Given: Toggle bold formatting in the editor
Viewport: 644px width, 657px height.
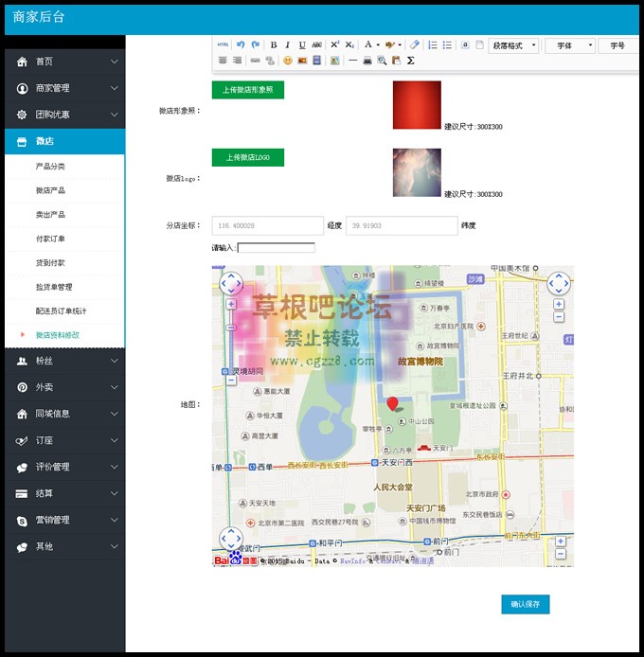Looking at the screenshot, I should tap(274, 44).
